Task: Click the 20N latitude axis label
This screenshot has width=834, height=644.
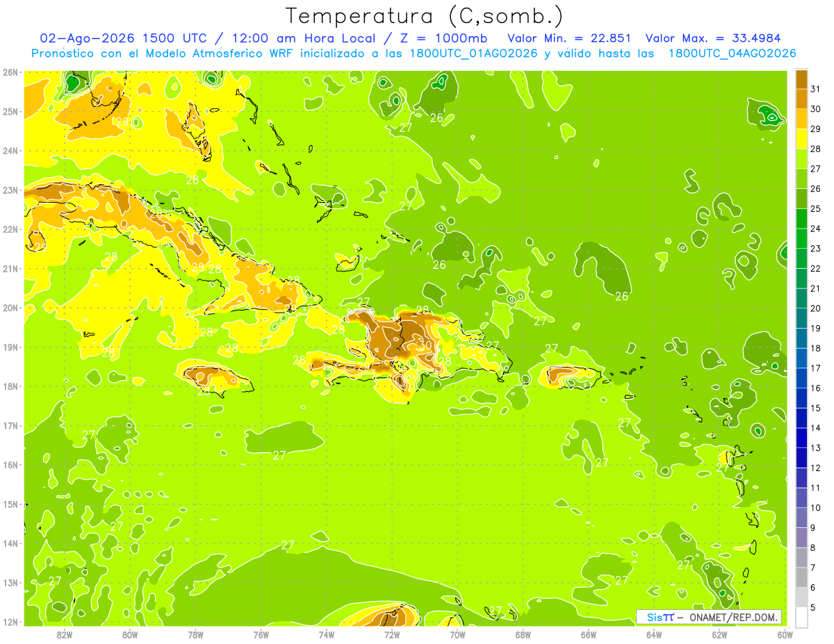Action: [x=10, y=308]
